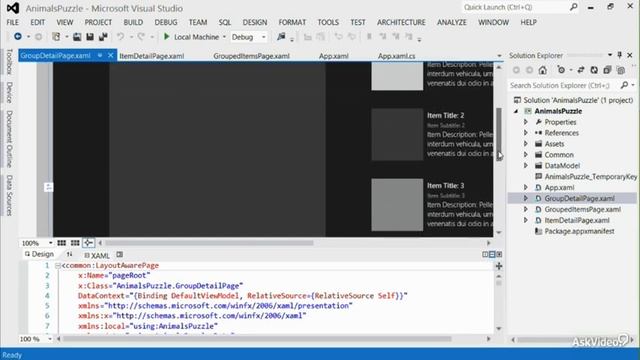Click the New Project toolbar icon
The height and width of the screenshot is (360, 640).
click(x=56, y=37)
